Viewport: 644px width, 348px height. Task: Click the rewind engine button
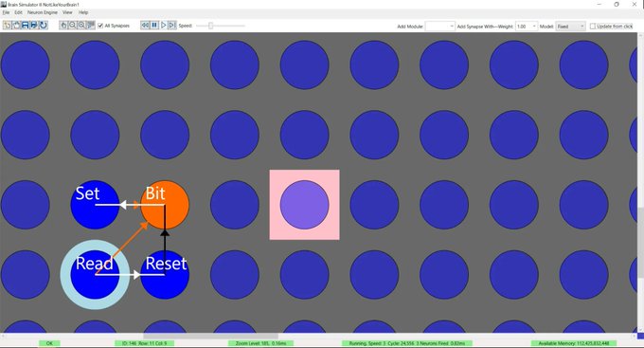[145, 25]
